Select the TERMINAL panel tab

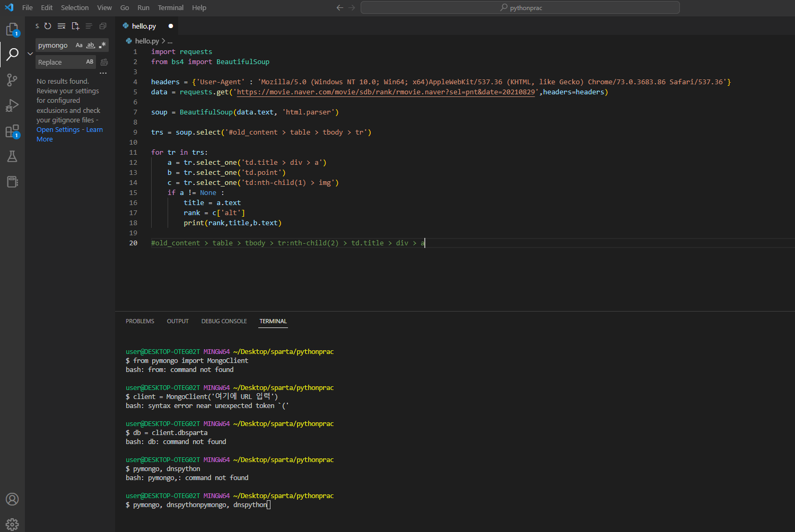point(273,321)
